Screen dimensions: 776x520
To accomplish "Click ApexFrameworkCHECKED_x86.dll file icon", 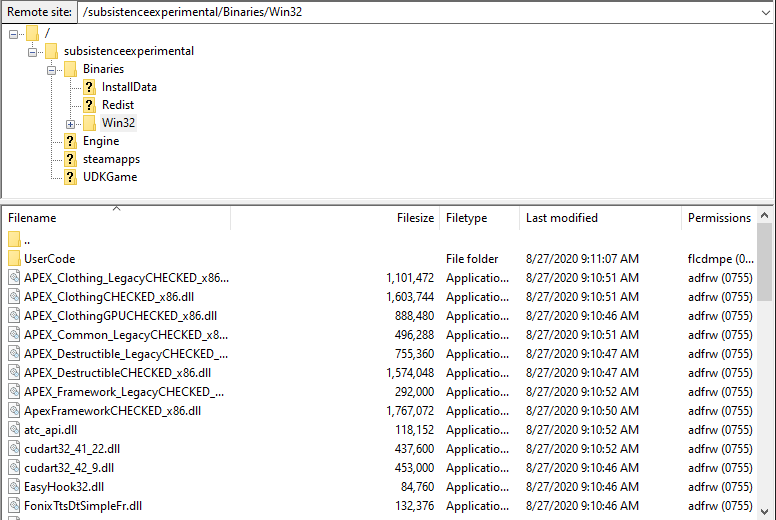I will pyautogui.click(x=14, y=411).
